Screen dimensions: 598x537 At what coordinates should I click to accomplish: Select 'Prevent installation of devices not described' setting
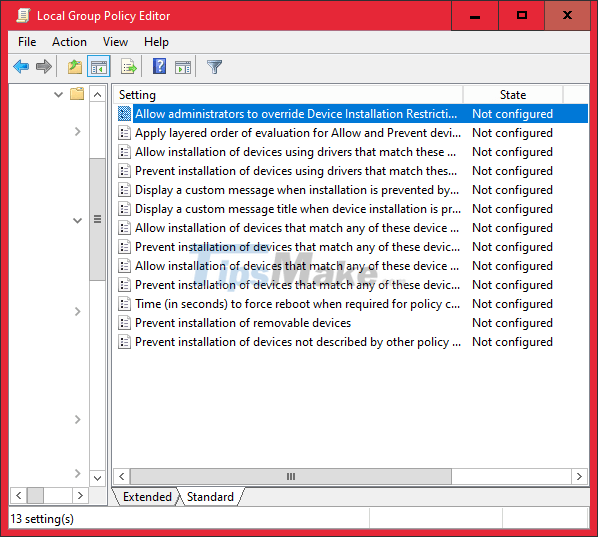298,342
